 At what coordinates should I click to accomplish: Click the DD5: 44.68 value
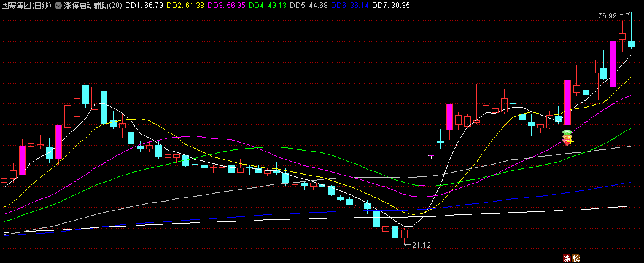308,6
